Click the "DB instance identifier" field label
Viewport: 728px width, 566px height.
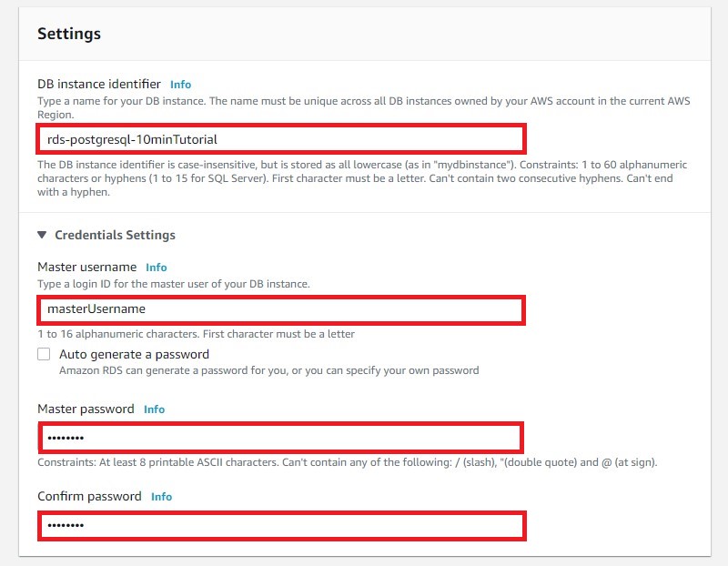pos(99,84)
